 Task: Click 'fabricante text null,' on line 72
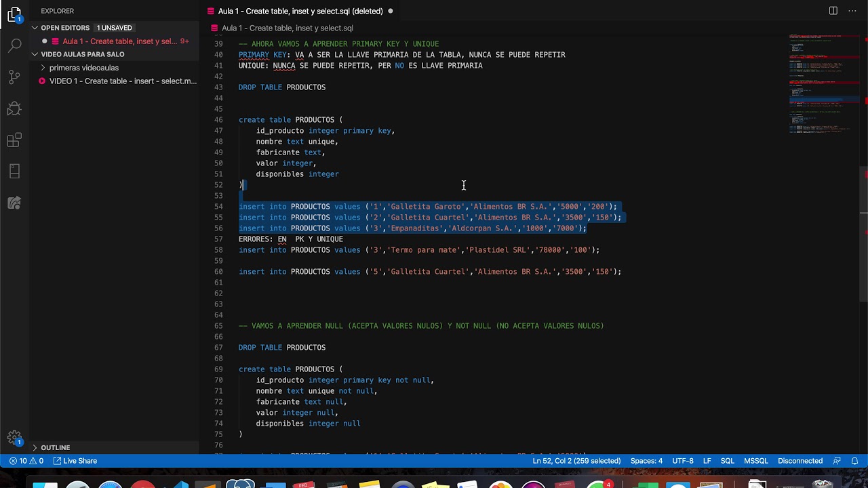pyautogui.click(x=302, y=402)
